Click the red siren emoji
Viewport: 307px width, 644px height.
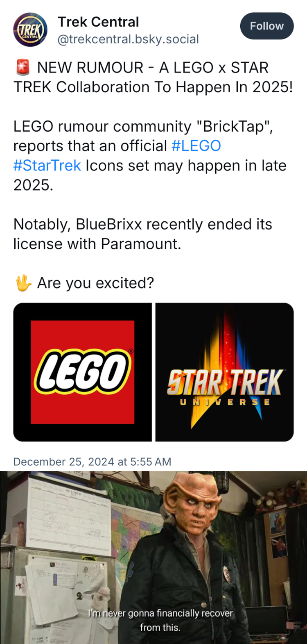click(23, 68)
